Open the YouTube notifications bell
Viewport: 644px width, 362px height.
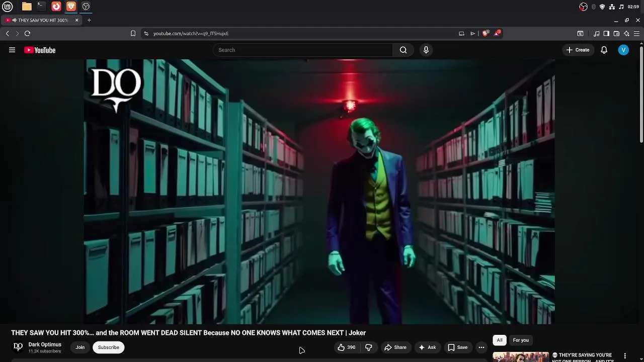pos(604,50)
